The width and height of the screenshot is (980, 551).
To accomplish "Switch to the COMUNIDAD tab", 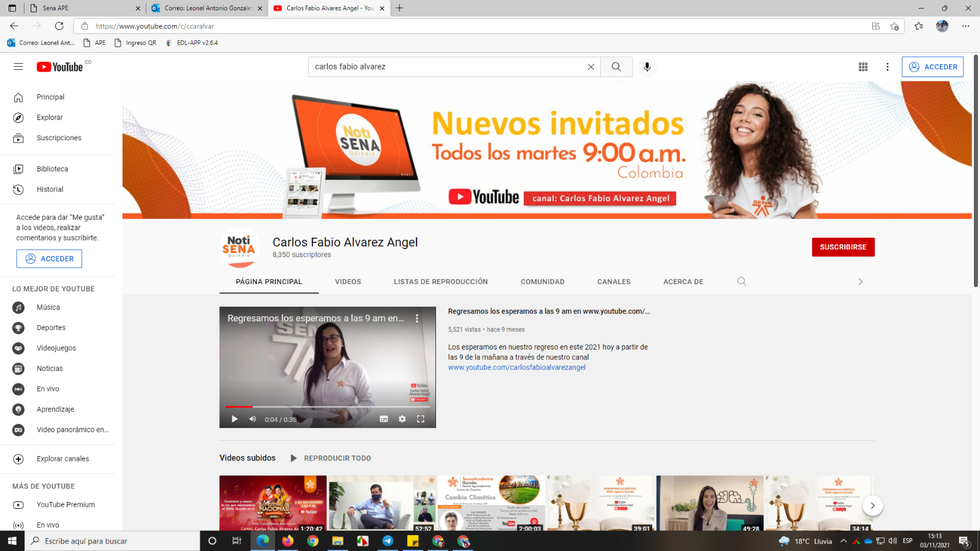I will pos(543,282).
